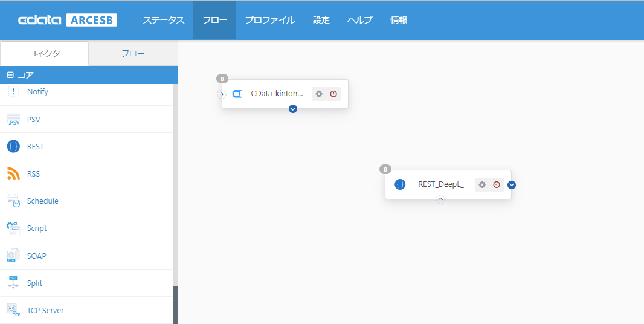
Task: Click the Notify label in connector list
Action: [38, 92]
